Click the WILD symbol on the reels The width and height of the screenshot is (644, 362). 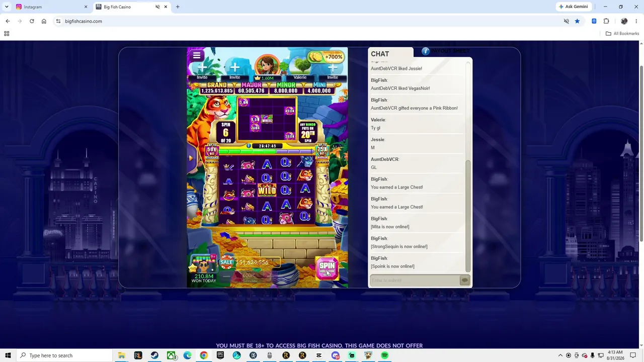[267, 191]
